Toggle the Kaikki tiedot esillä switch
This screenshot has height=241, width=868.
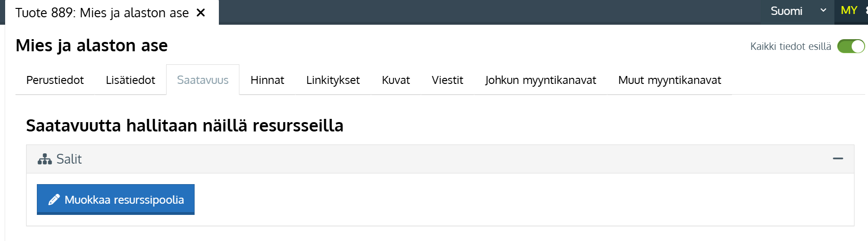pos(851,47)
